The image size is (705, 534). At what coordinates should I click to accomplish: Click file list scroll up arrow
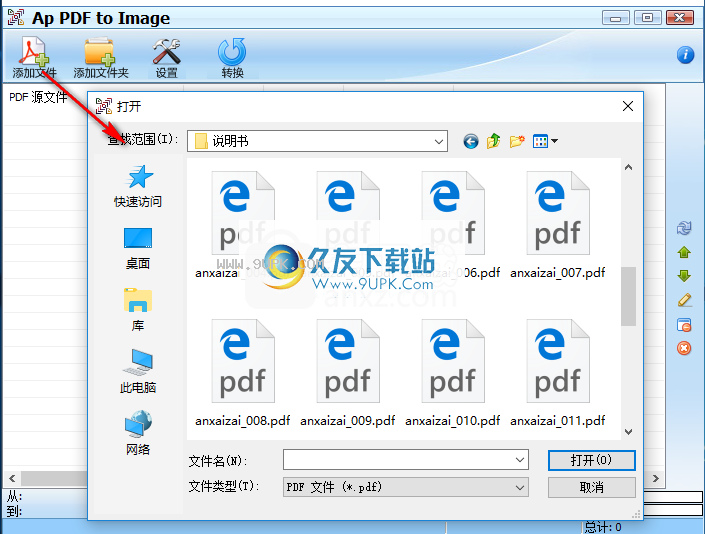pyautogui.click(x=629, y=167)
